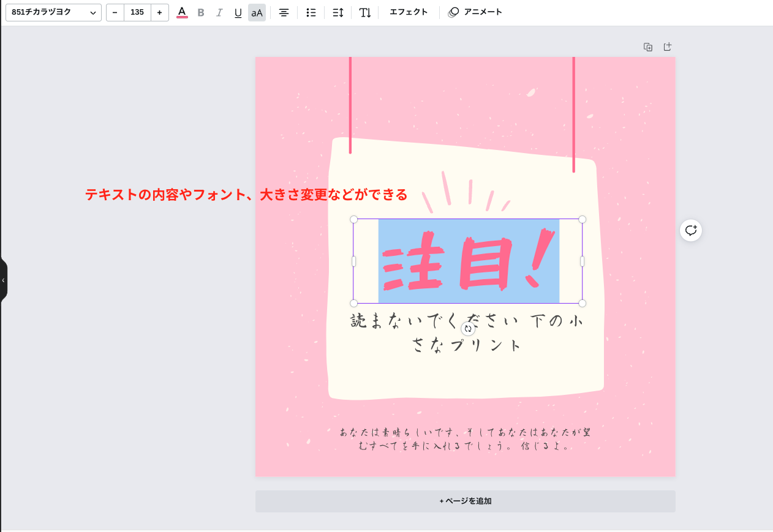Click the ページを追加 button

[x=466, y=501]
